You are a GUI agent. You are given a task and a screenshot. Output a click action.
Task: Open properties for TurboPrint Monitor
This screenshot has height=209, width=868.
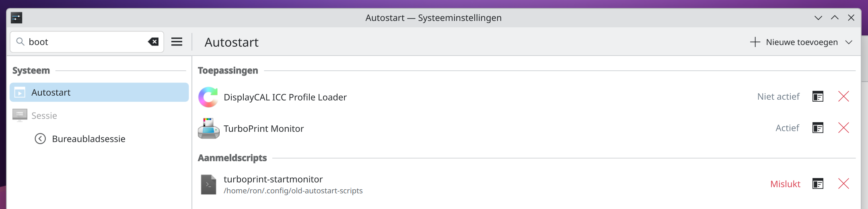coord(818,128)
